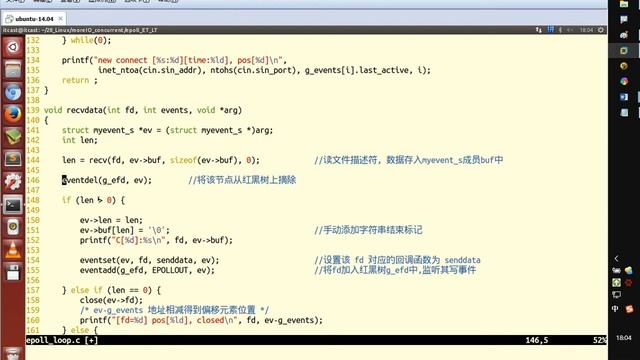Open the Sogou input tray icon

click(x=629, y=309)
